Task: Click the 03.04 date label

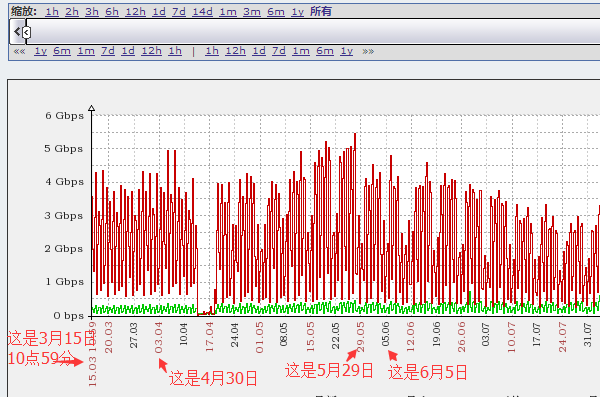Action: pyautogui.click(x=158, y=338)
